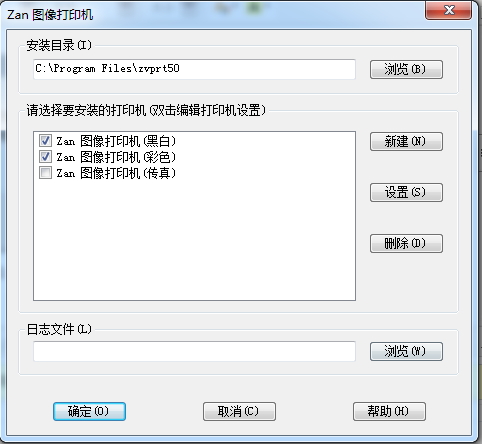Click the 取消(C) button
This screenshot has width=482, height=444.
tap(239, 411)
